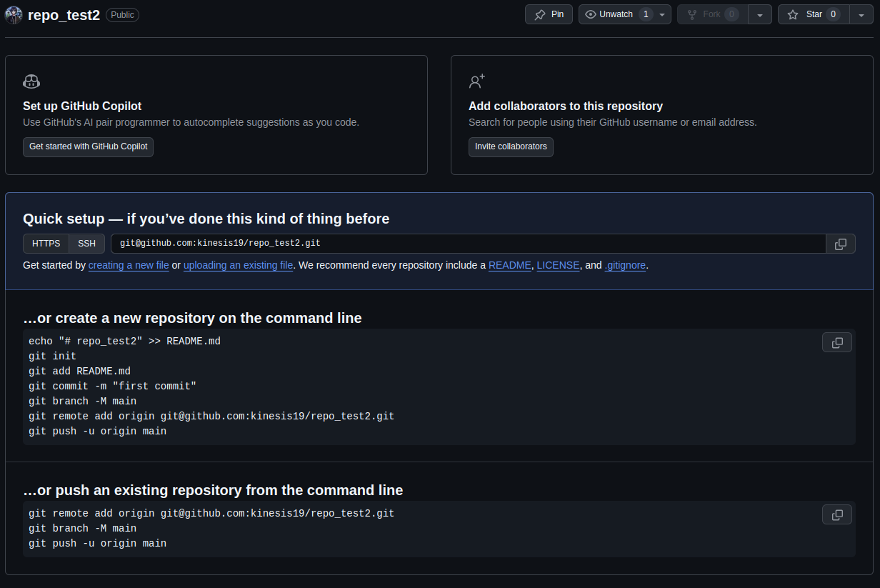Click the 'echo "# repo_test2" >> README.md' line
This screenshot has height=588, width=880.
click(124, 341)
